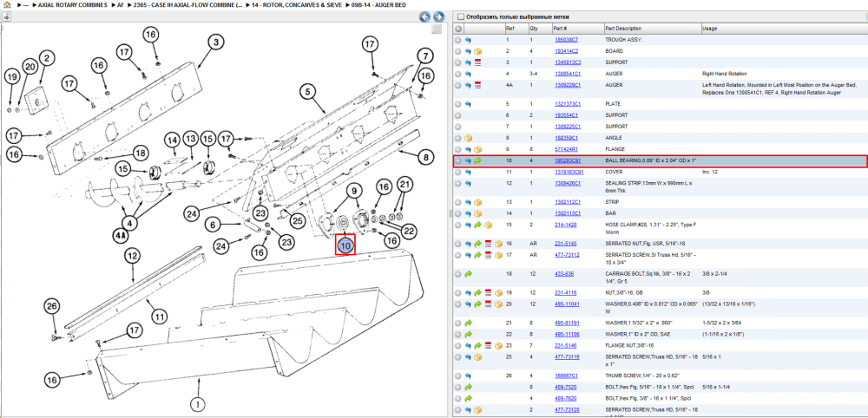Click the green arrow icon in HOSE CLAMP row
The height and width of the screenshot is (418, 868).
(477, 225)
